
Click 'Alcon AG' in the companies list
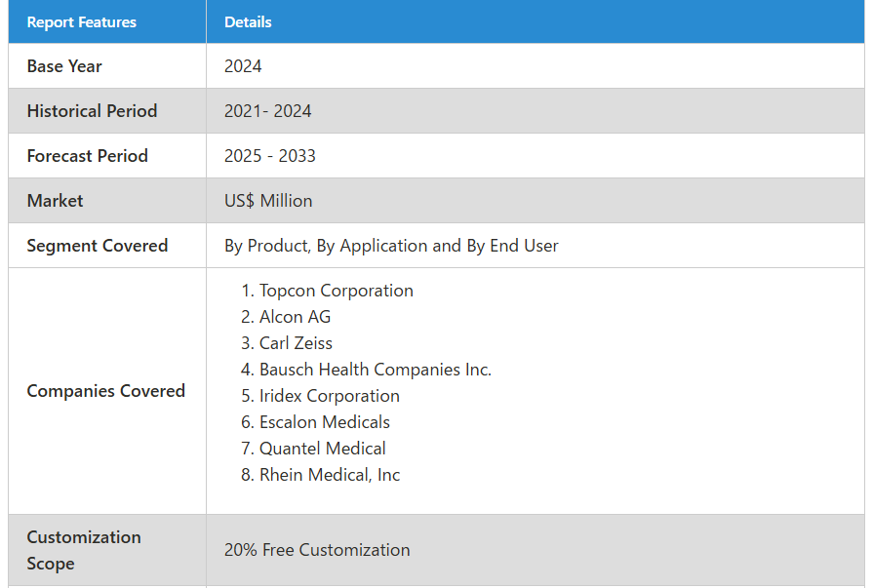[296, 317]
